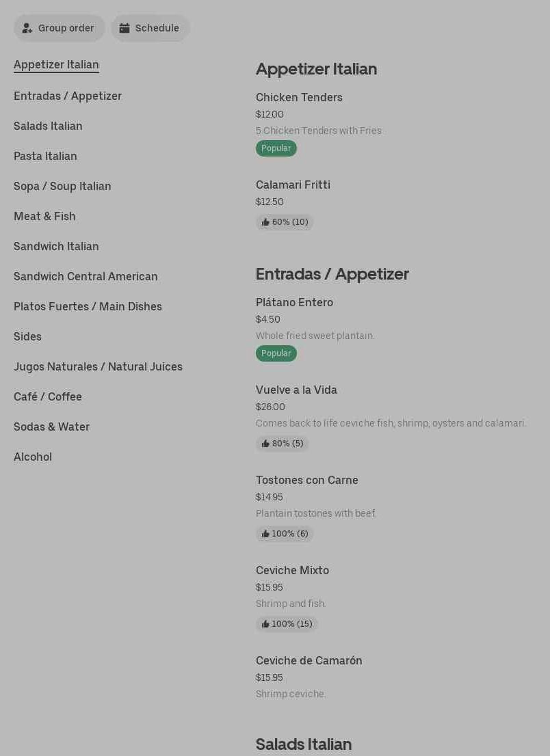Click the Schedule calendar icon
Screen dimensions: 550x756
pos(125,28)
